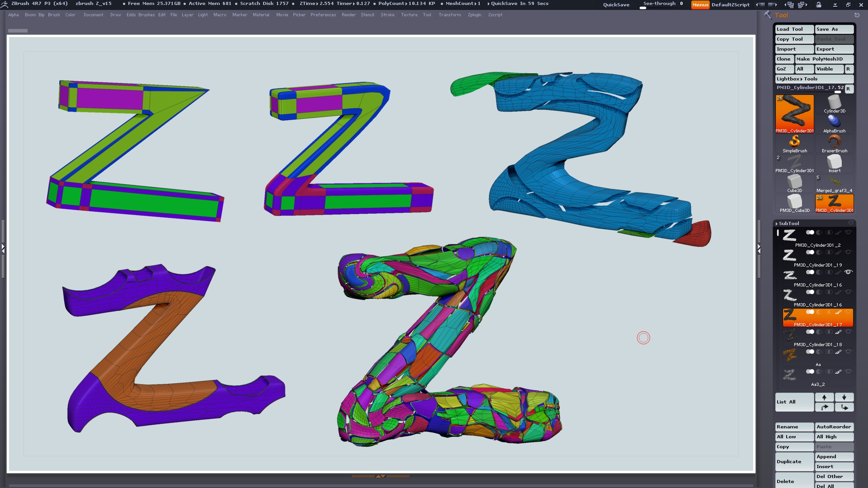Collapse the right tray divider arrows
Screen dimensions: 868x488
click(x=759, y=248)
